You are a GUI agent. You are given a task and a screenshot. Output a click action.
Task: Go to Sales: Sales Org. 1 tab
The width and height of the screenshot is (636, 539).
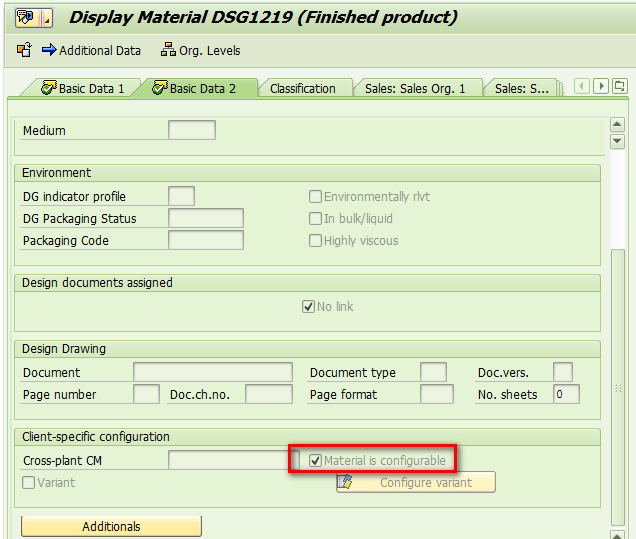tap(415, 88)
